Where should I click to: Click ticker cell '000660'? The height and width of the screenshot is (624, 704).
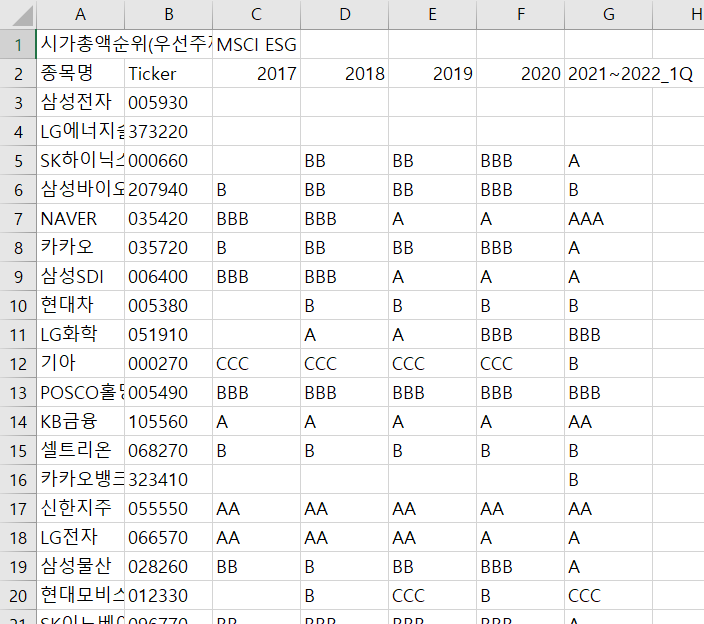pos(168,160)
